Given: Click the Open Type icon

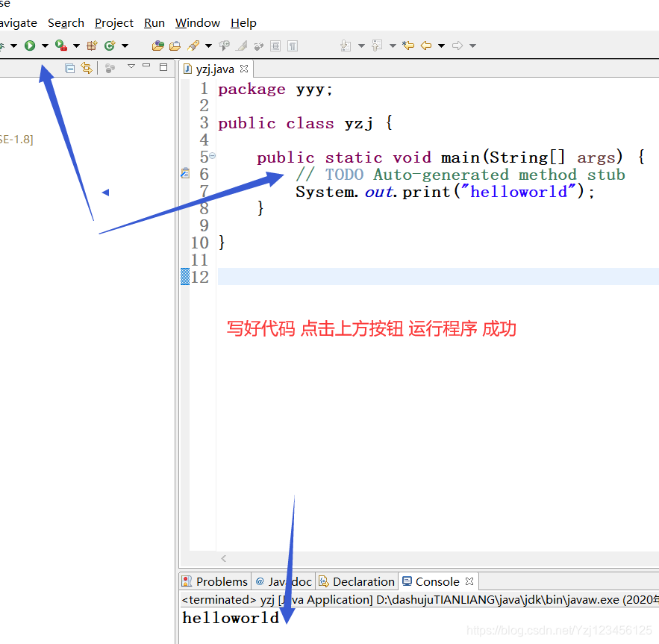Looking at the screenshot, I should click(x=158, y=46).
